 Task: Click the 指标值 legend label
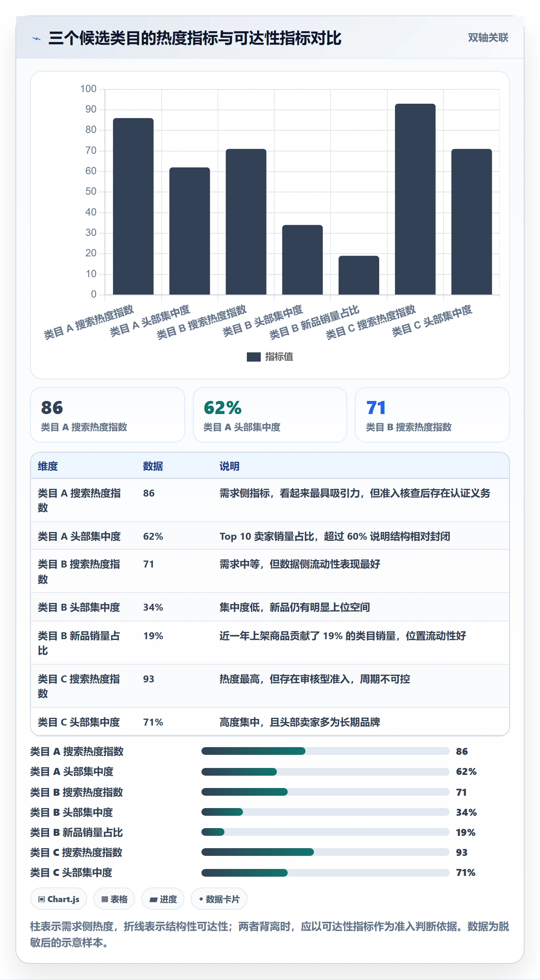tap(279, 357)
